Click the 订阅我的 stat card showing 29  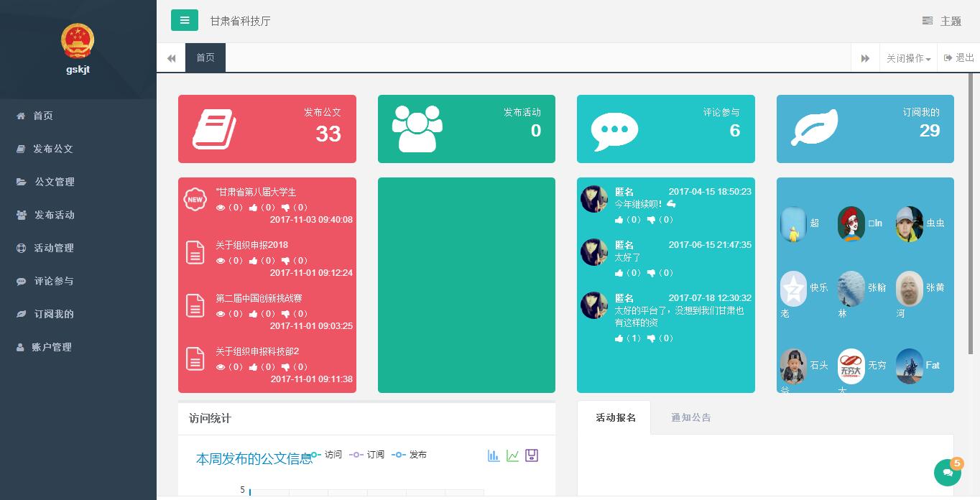click(865, 129)
